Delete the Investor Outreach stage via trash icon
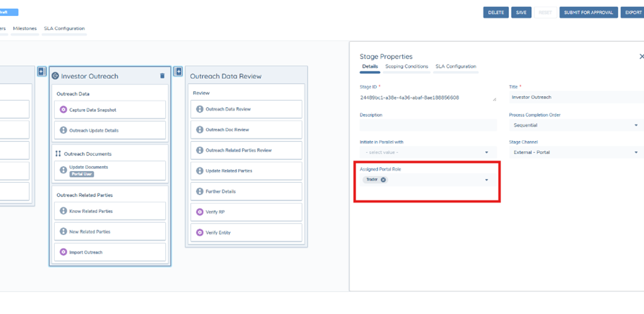Viewport: 644px width, 314px height. (x=162, y=76)
